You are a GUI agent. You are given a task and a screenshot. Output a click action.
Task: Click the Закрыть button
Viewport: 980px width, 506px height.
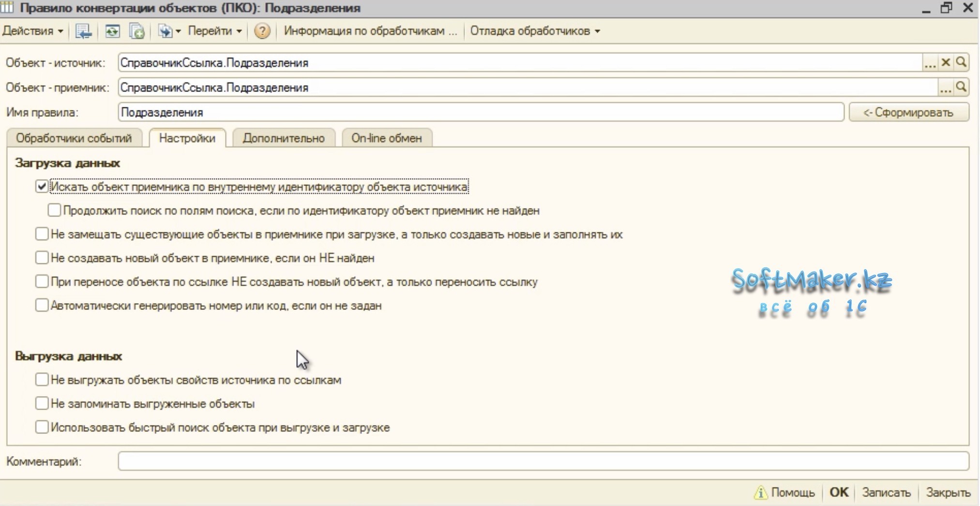point(948,492)
